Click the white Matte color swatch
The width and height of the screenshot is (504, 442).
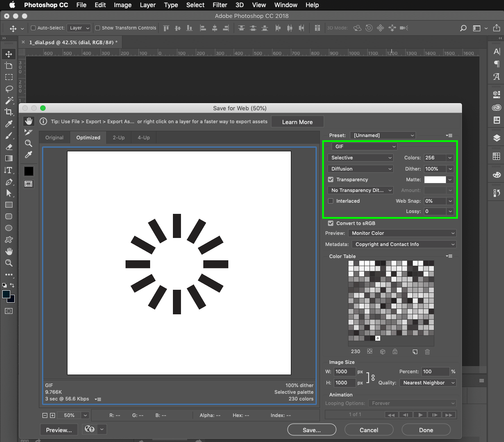pyautogui.click(x=435, y=179)
